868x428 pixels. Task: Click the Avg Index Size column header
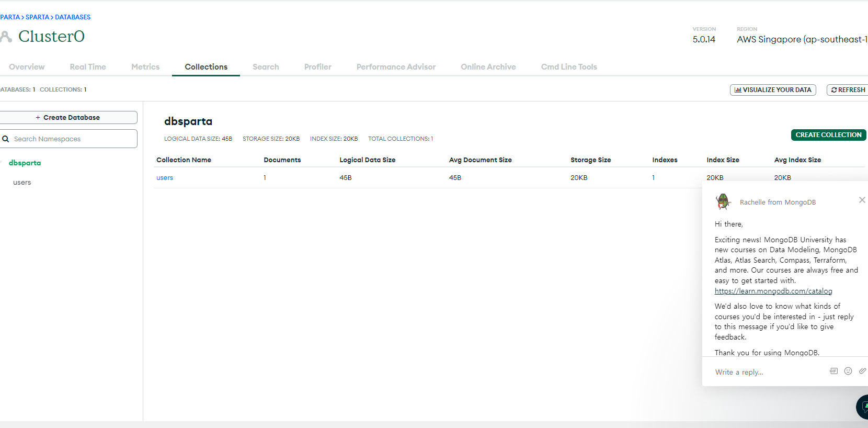coord(797,160)
